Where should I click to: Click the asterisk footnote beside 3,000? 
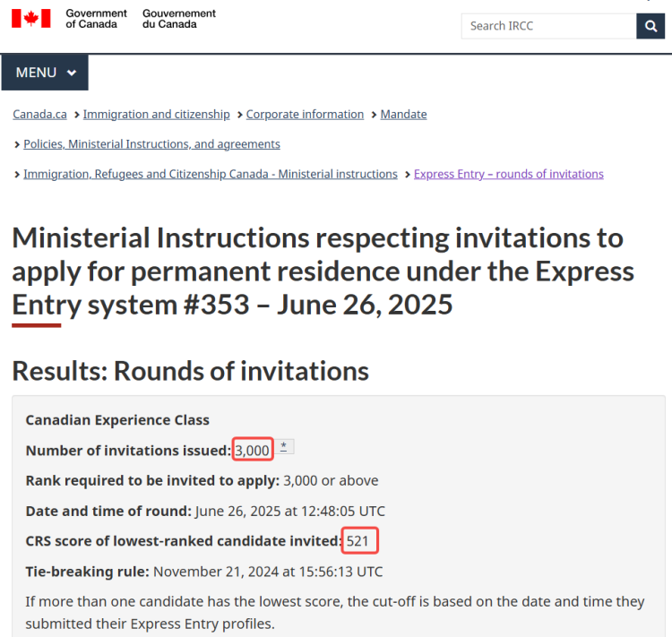click(x=284, y=447)
